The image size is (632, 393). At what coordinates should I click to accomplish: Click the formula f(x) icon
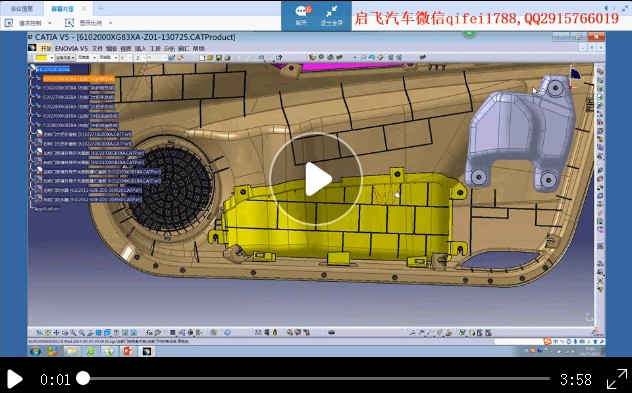point(149,333)
